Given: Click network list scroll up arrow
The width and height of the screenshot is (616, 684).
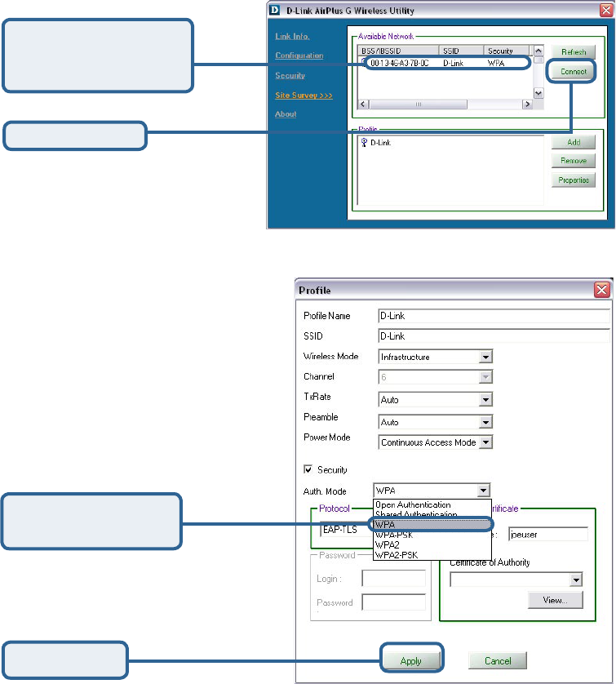Looking at the screenshot, I should [538, 51].
